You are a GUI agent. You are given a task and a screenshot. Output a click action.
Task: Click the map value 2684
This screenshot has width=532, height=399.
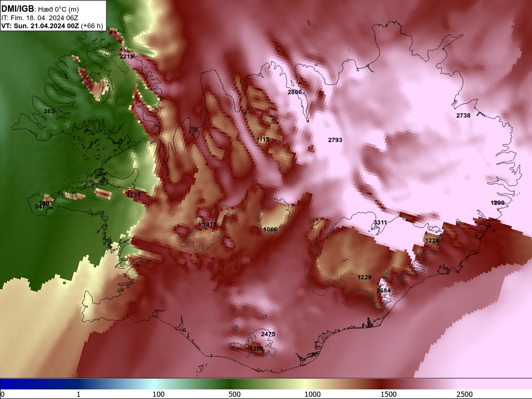click(x=384, y=291)
